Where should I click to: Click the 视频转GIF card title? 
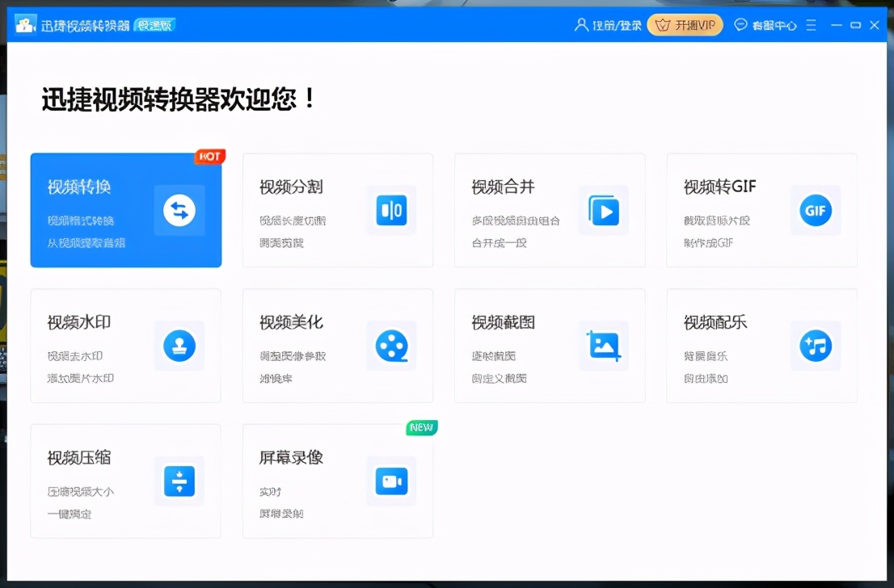pyautogui.click(x=720, y=187)
